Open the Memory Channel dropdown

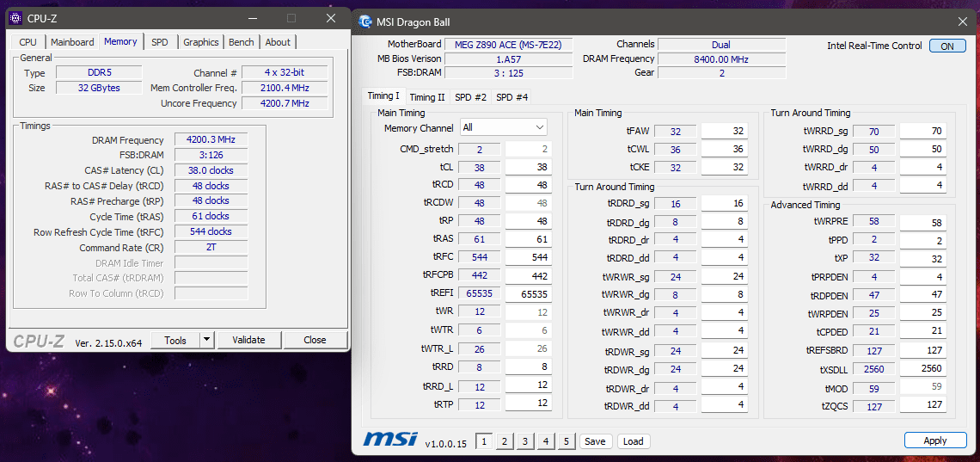click(x=504, y=127)
